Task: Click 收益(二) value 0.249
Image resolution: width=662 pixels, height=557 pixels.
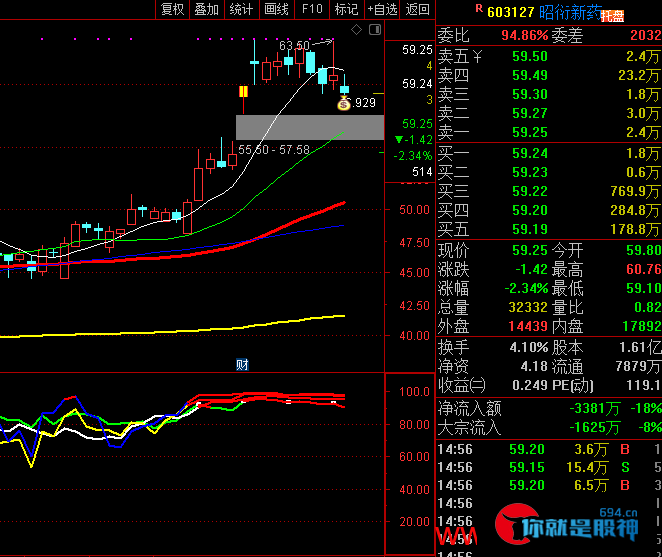Action: pyautogui.click(x=530, y=386)
